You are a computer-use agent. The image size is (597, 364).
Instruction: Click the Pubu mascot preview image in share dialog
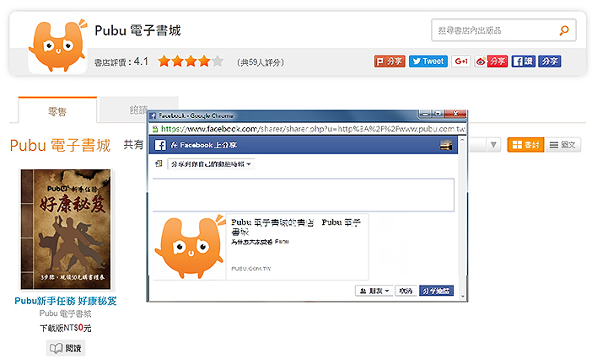[190, 247]
